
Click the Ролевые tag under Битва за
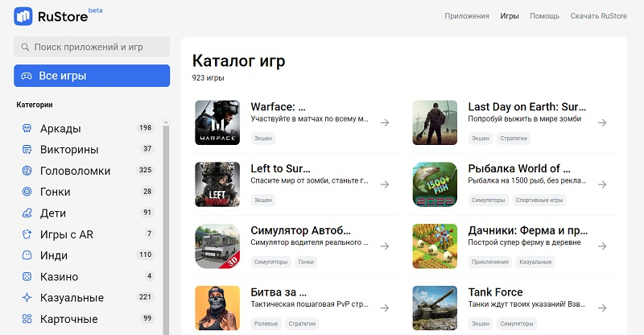click(x=266, y=324)
